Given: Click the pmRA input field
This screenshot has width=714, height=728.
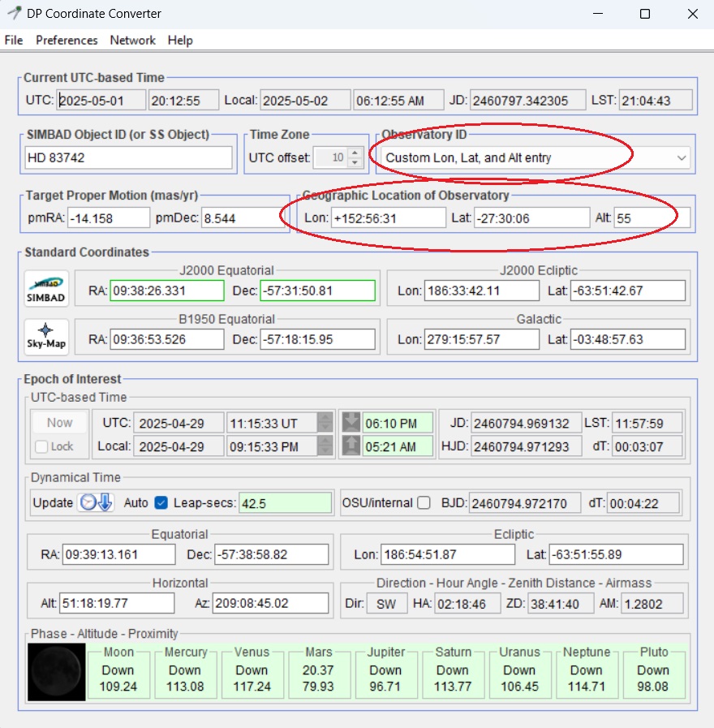Looking at the screenshot, I should [109, 218].
